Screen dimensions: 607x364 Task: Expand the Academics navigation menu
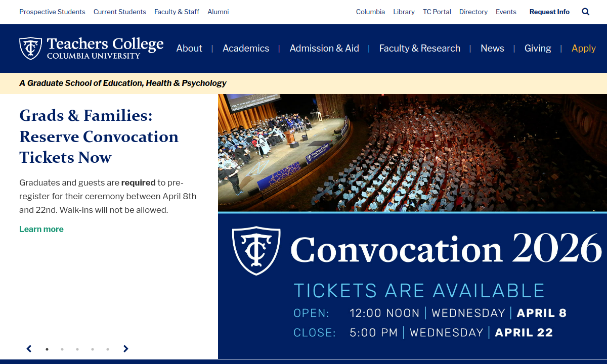point(246,49)
